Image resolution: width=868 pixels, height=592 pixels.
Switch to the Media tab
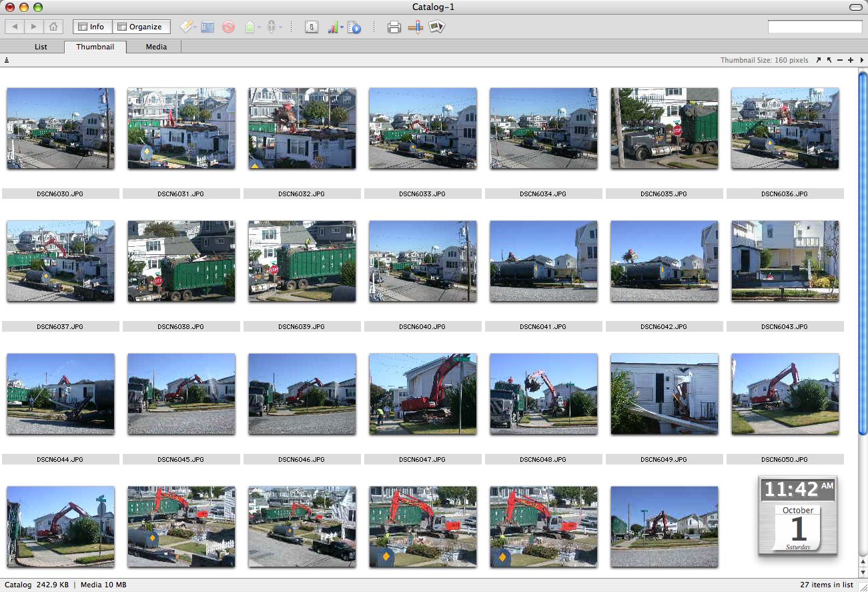pyautogui.click(x=156, y=47)
